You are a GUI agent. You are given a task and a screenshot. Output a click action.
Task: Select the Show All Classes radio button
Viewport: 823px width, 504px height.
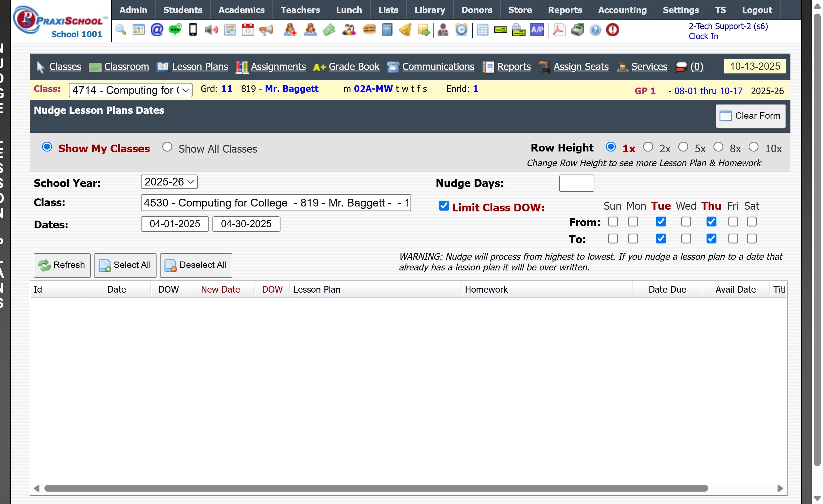pyautogui.click(x=167, y=147)
